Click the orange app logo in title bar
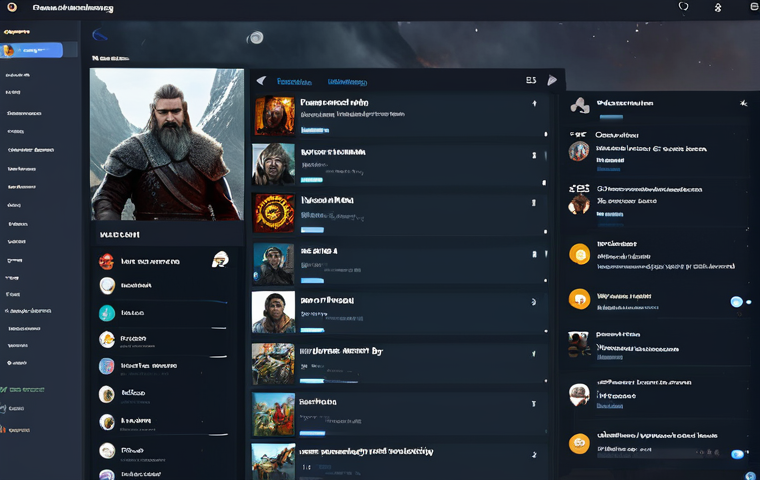Screen dimensions: 760x480 click(x=12, y=7)
